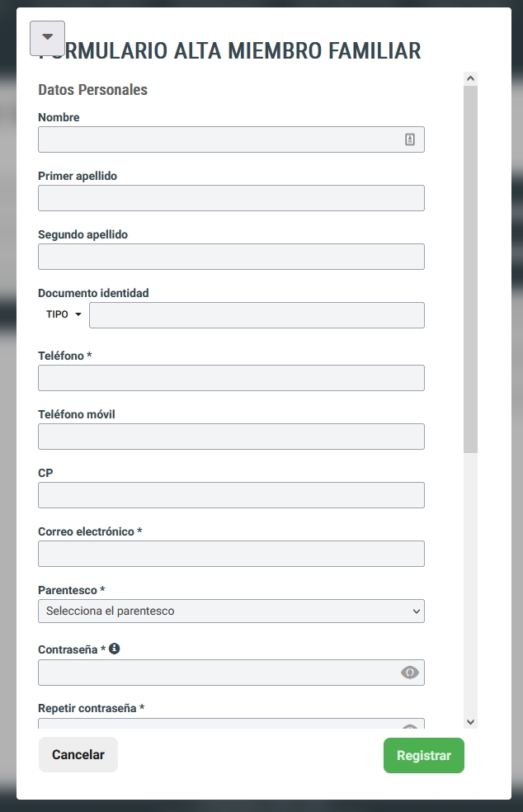Image resolution: width=523 pixels, height=812 pixels.
Task: Focus the Nombre input field
Action: click(231, 139)
